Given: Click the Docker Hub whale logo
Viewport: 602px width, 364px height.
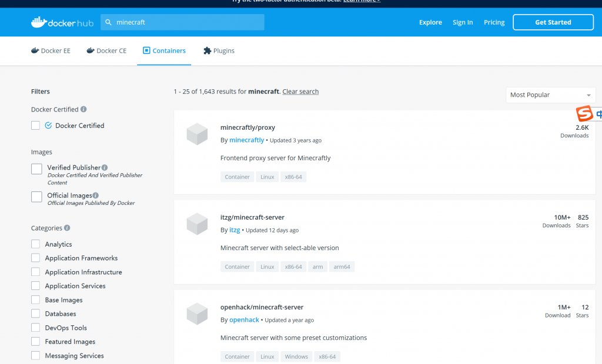Looking at the screenshot, I should 39,22.
